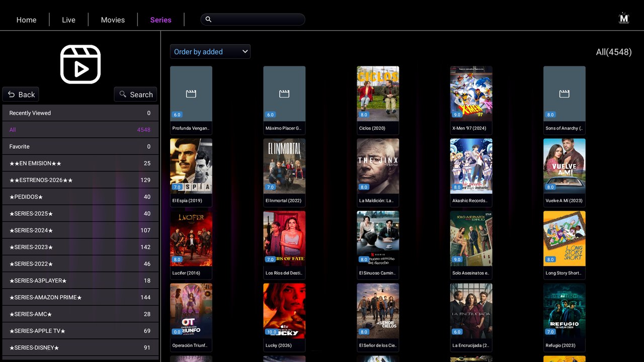The height and width of the screenshot is (362, 644).
Task: Select the ★SERIES-AMAZON PRIME★ category
Action: [x=80, y=297]
